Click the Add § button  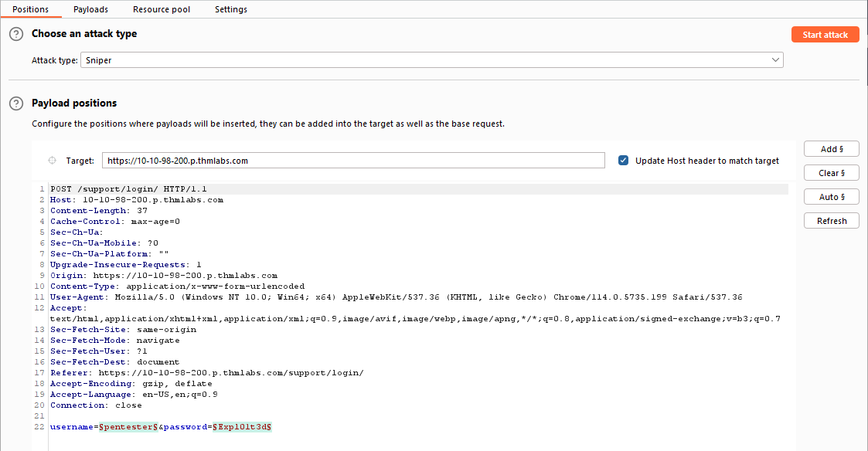click(x=832, y=149)
